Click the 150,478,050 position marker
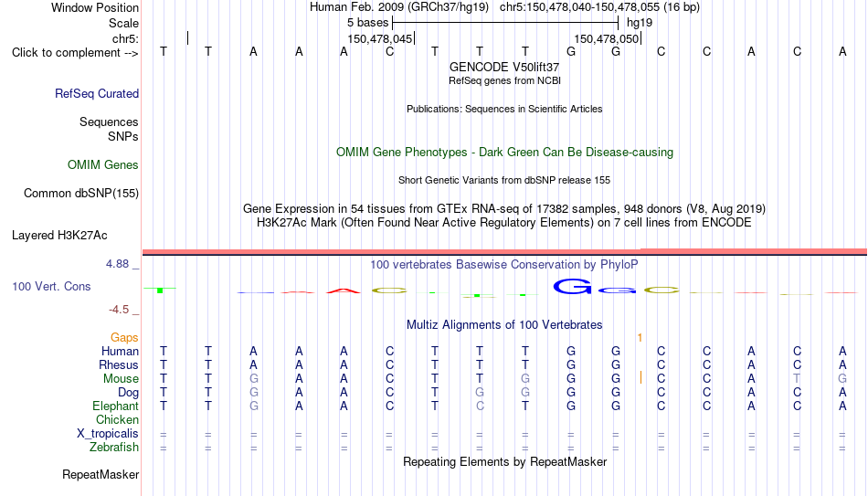The height and width of the screenshot is (496, 868). click(608, 38)
